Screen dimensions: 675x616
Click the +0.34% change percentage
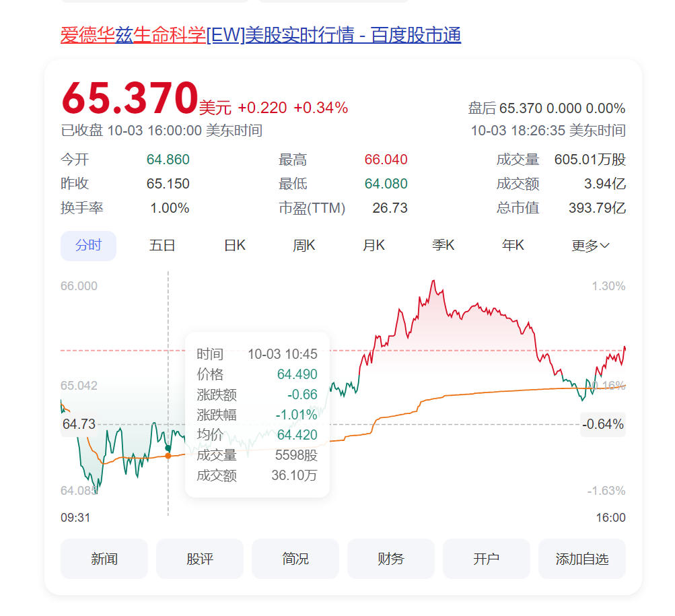(x=321, y=108)
